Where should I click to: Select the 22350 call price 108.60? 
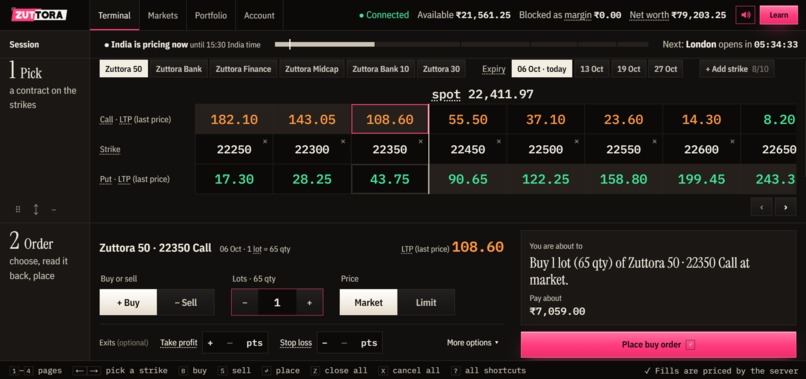click(390, 119)
